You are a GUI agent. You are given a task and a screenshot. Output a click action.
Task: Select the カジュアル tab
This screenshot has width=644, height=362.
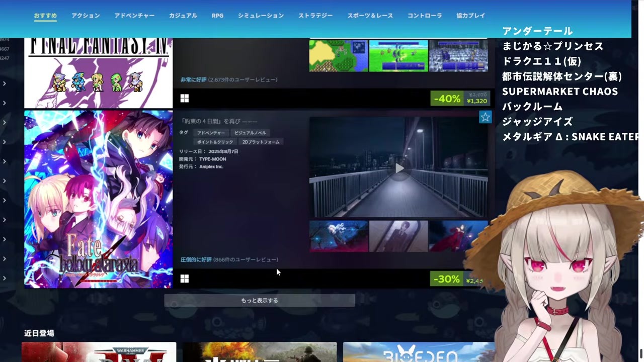pyautogui.click(x=183, y=16)
